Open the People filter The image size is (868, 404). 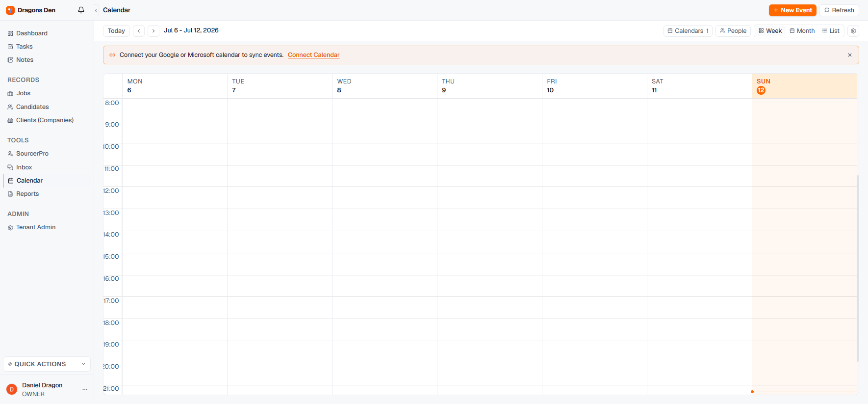(733, 30)
